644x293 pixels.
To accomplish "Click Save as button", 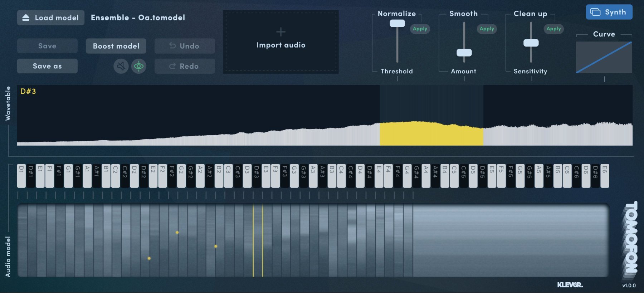I will pyautogui.click(x=47, y=66).
